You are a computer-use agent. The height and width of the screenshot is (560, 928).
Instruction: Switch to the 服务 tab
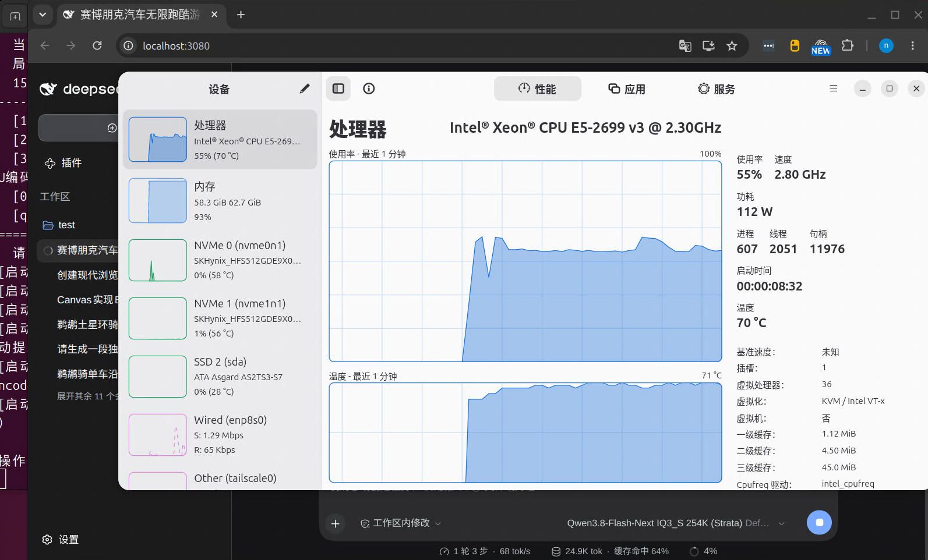717,88
